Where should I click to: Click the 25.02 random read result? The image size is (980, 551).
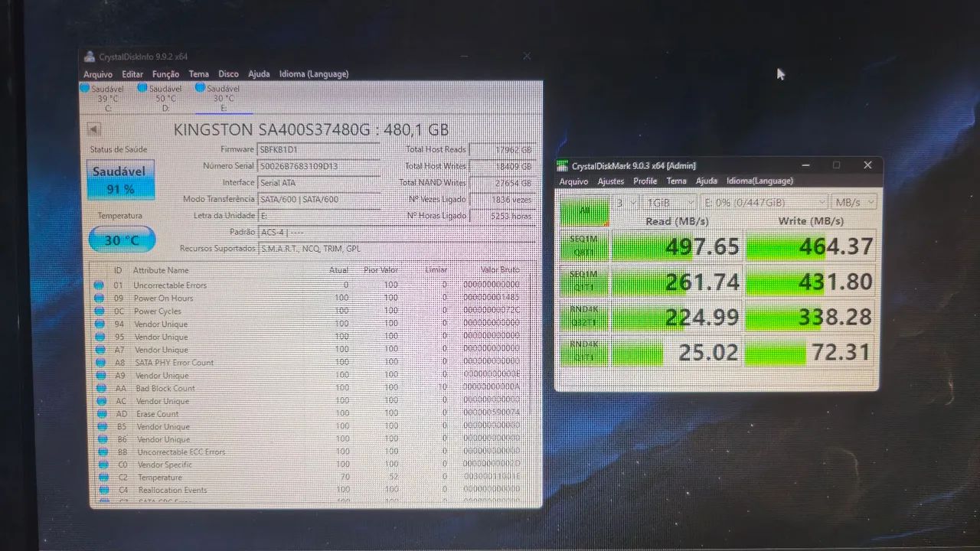point(677,352)
